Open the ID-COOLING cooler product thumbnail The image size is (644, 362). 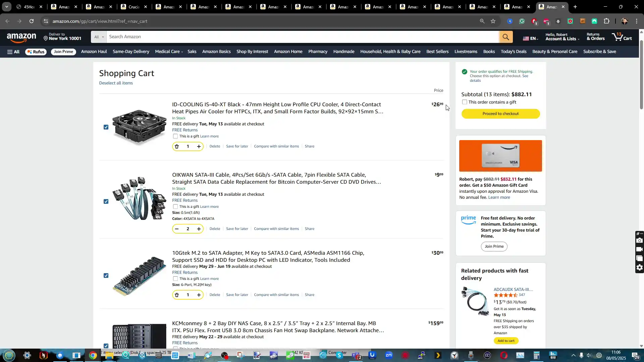pyautogui.click(x=139, y=127)
